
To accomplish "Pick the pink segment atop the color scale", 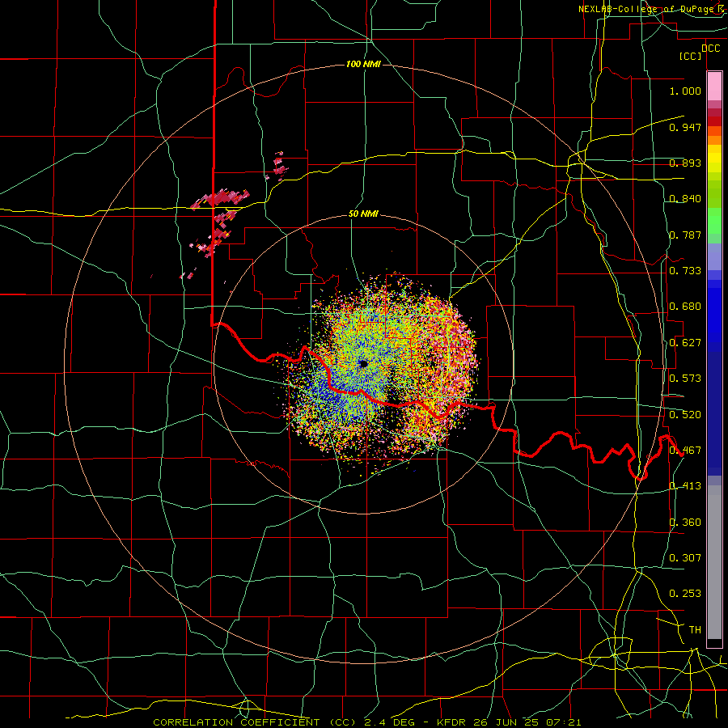I will pos(714,87).
